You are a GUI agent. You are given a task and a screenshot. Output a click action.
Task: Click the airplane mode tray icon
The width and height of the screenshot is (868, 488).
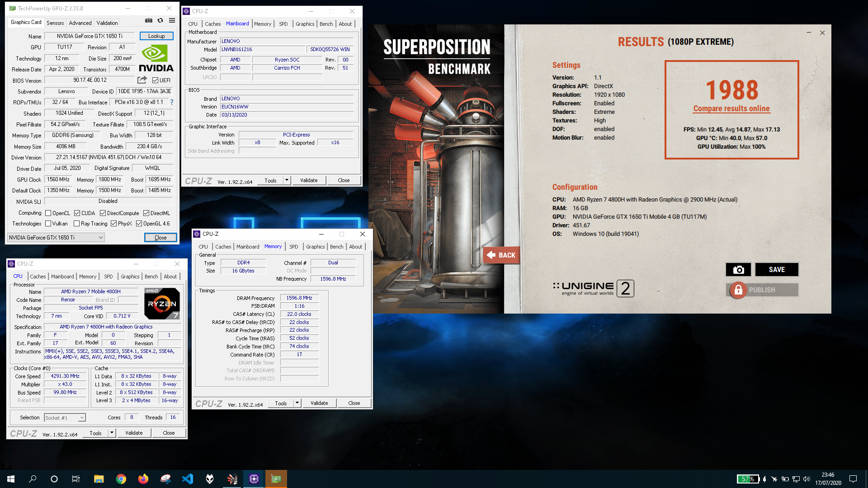[x=774, y=479]
